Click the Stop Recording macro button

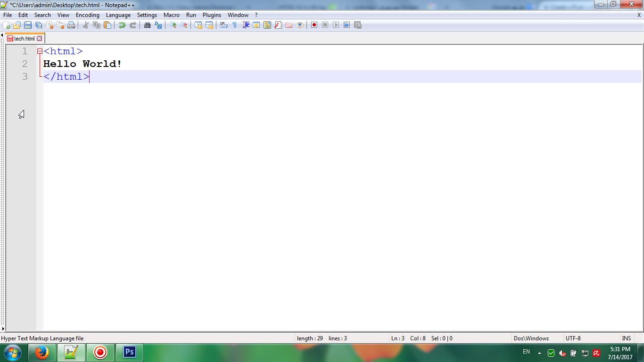click(x=325, y=25)
